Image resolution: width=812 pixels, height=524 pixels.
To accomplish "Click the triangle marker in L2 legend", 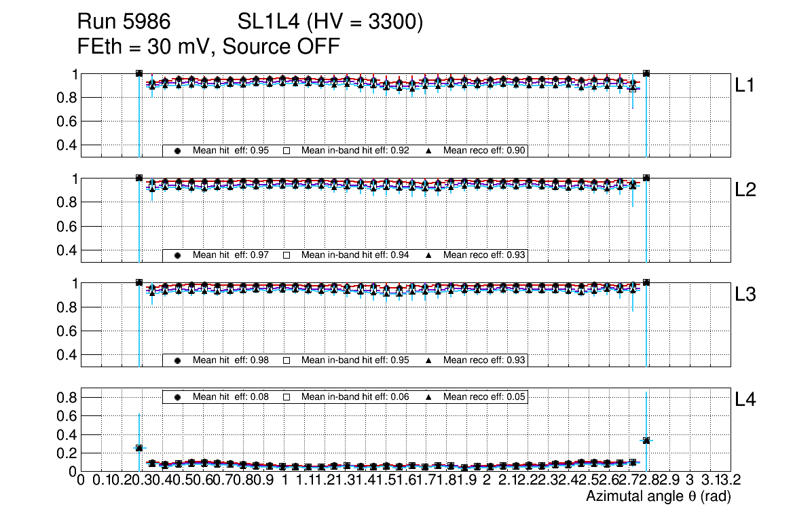I will pyautogui.click(x=429, y=256).
